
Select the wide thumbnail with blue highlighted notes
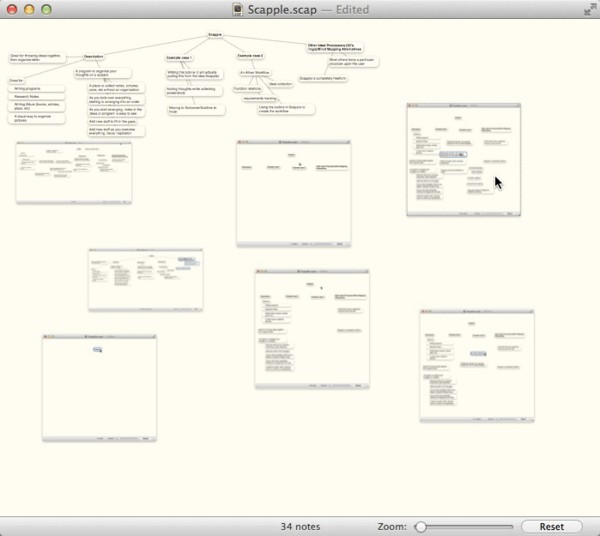click(145, 280)
